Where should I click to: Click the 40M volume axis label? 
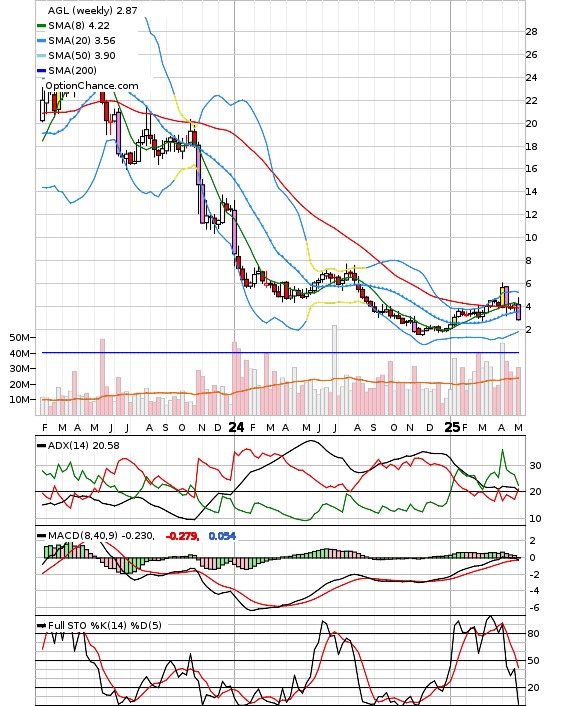pos(19,354)
